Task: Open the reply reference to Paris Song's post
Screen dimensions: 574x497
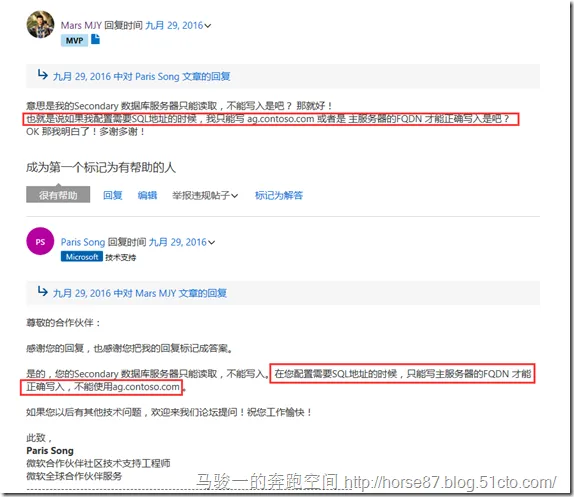Action: 141,76
